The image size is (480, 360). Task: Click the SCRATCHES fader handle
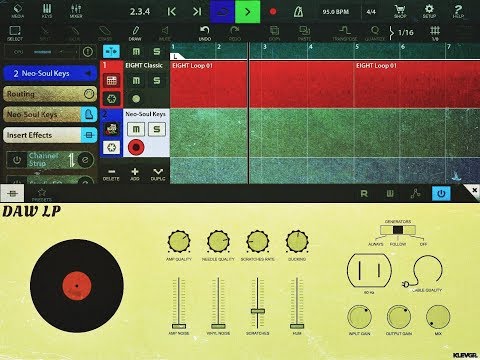click(x=258, y=311)
